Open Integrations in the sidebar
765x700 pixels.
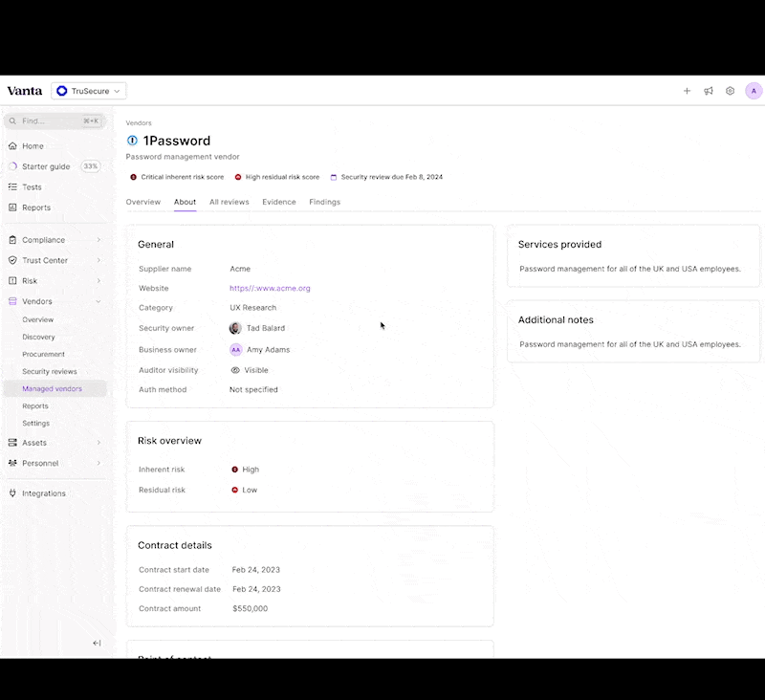[x=43, y=493]
